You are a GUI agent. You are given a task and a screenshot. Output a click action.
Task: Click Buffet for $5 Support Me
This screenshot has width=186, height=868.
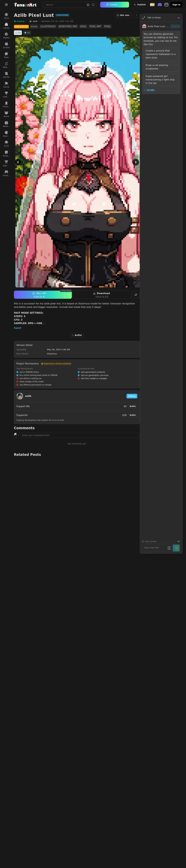[133, 406]
